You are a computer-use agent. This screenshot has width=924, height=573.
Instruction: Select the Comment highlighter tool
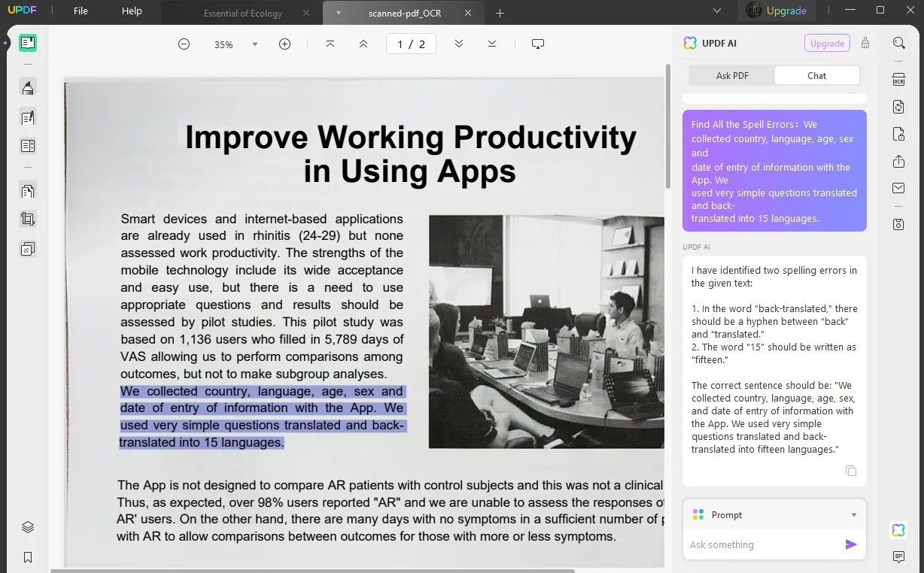pos(28,88)
